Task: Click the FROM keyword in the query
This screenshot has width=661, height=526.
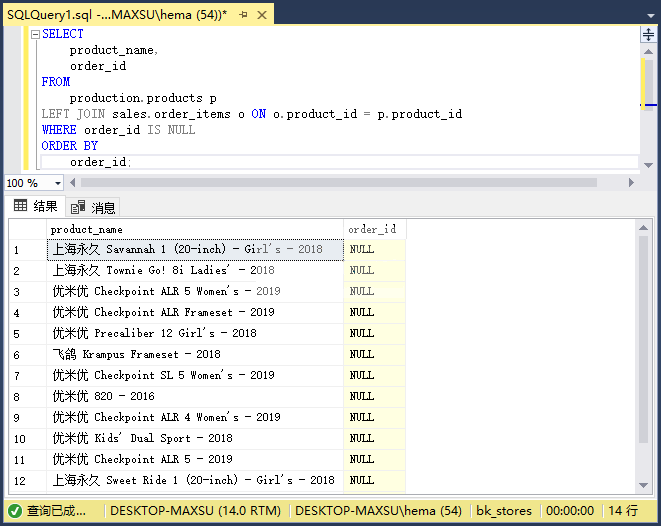Action: pyautogui.click(x=56, y=82)
